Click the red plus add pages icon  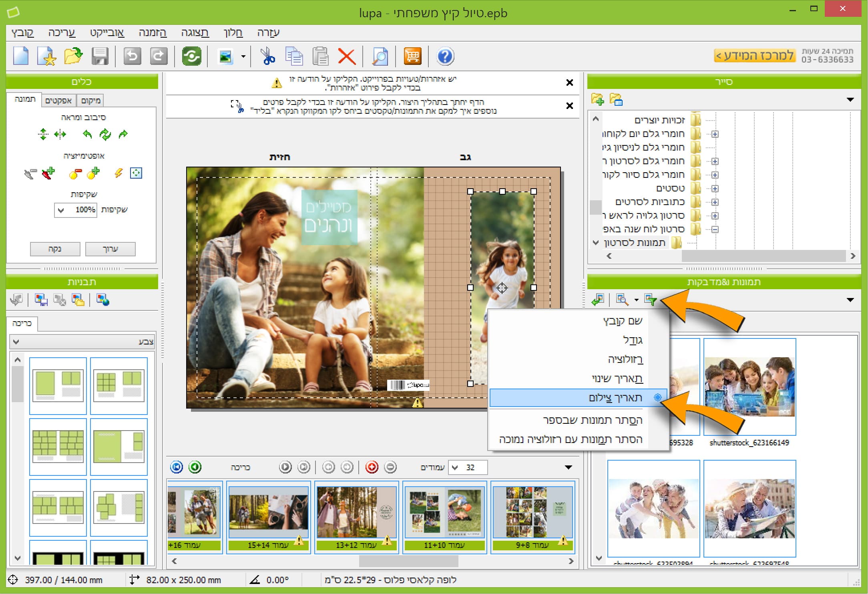pos(372,467)
